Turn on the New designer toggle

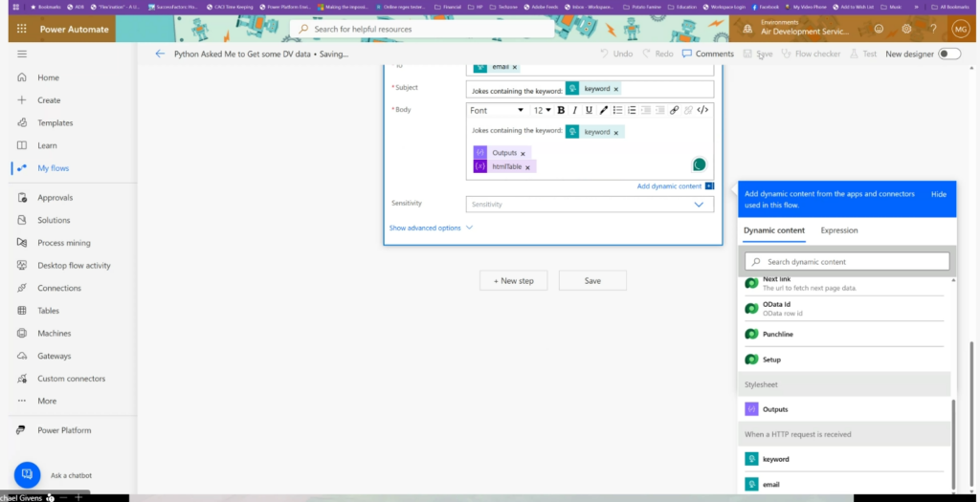coord(948,55)
